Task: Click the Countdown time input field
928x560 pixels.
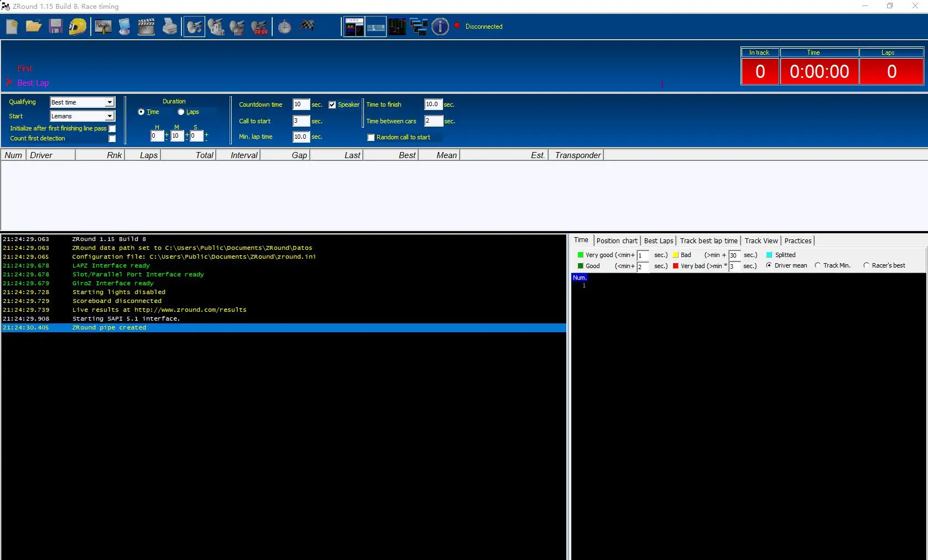Action: [301, 104]
